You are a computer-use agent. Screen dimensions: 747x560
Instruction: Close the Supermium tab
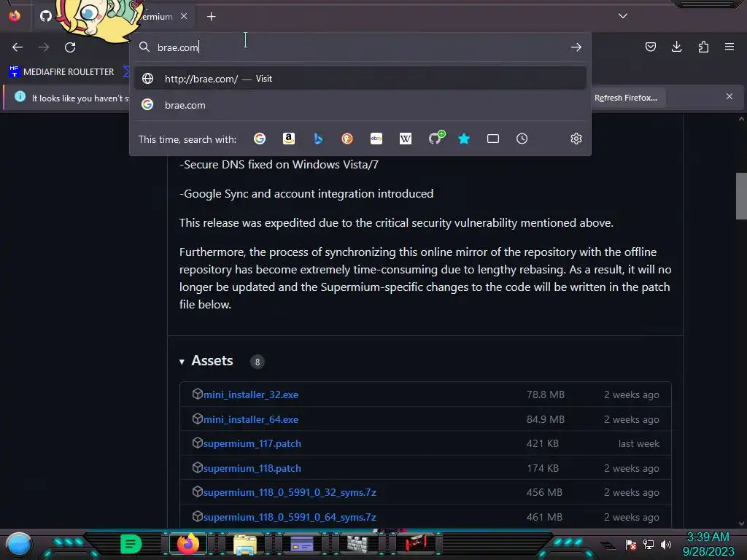[184, 16]
